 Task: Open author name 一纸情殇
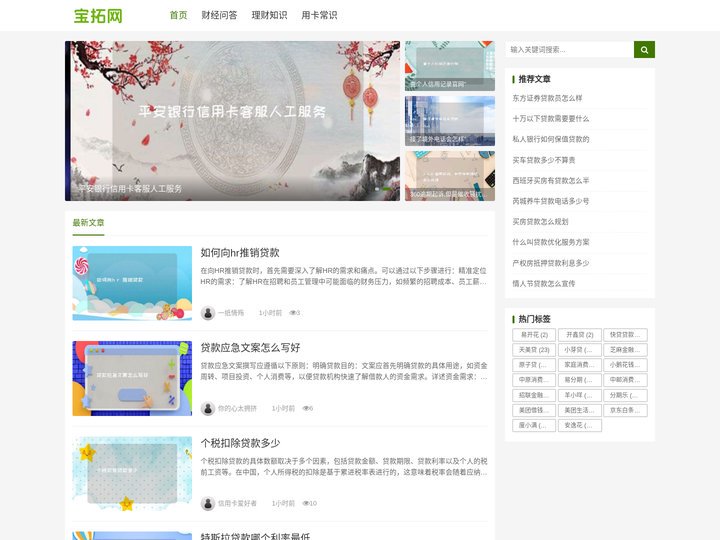[231, 313]
